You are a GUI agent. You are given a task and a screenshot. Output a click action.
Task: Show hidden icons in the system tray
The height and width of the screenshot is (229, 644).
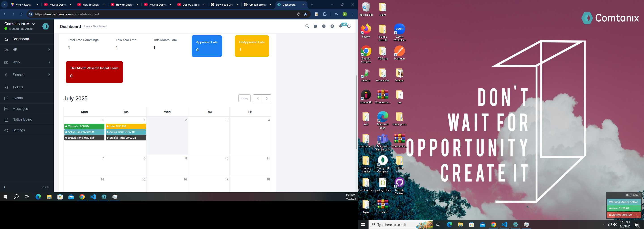point(604,225)
